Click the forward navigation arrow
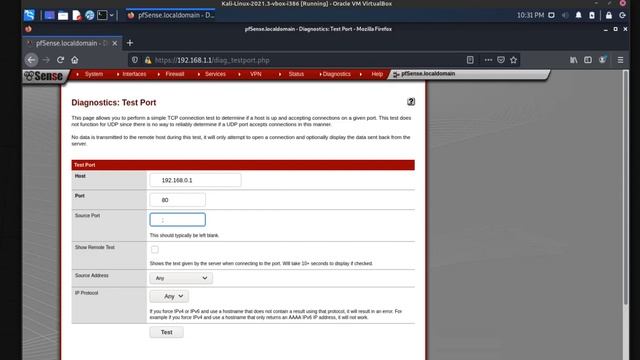Viewport: 640px width, 360px height. [x=46, y=60]
